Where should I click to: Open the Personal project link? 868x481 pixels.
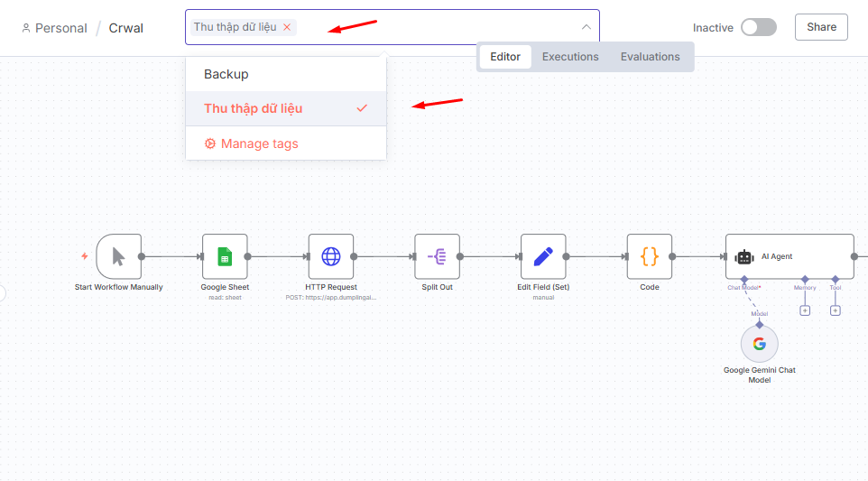point(60,28)
